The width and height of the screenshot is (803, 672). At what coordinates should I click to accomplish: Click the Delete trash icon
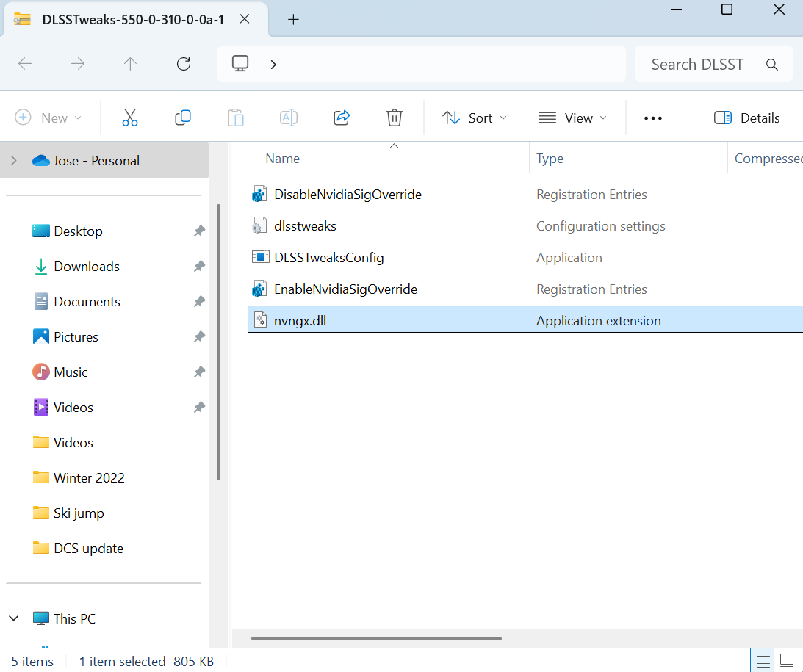[x=395, y=118]
